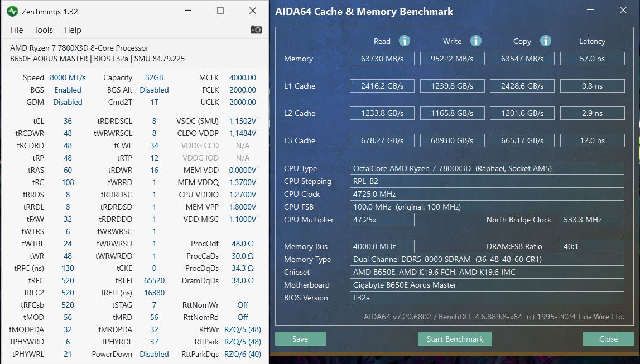
Task: Minimize the ZenTimings window
Action: pyautogui.click(x=188, y=11)
